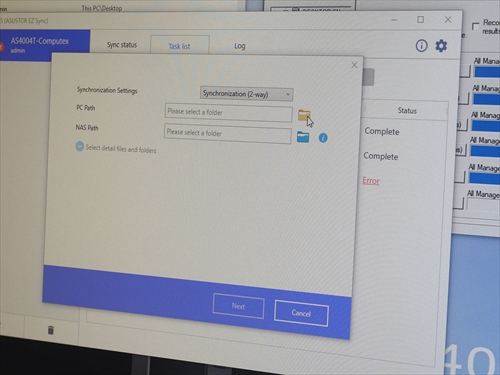Open the circled info icon in header

tap(421, 45)
